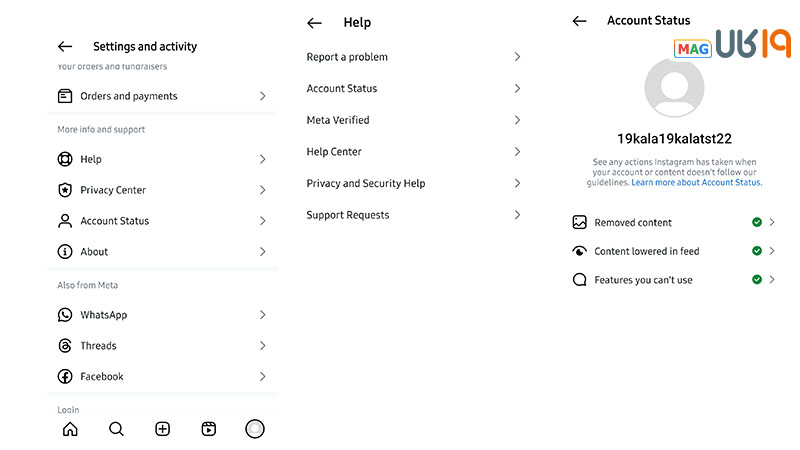The width and height of the screenshot is (800, 450).
Task: Select Meta Verified in Help menu
Action: click(338, 120)
